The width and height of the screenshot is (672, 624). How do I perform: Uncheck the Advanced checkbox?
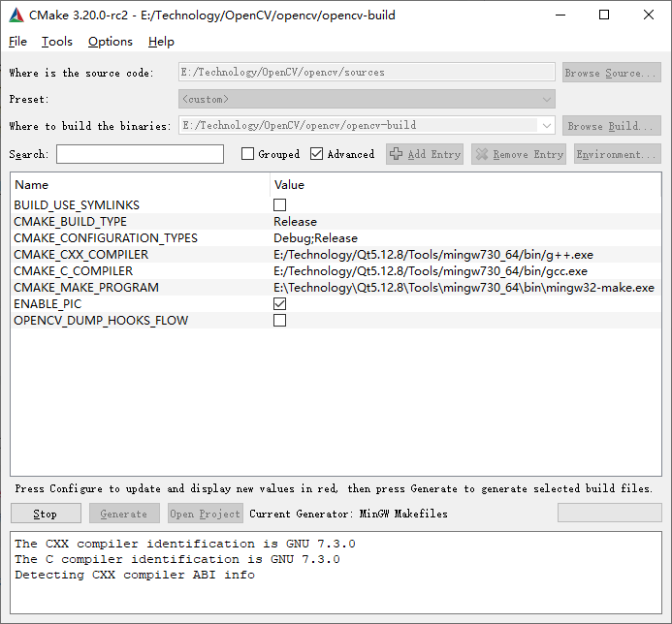(316, 154)
